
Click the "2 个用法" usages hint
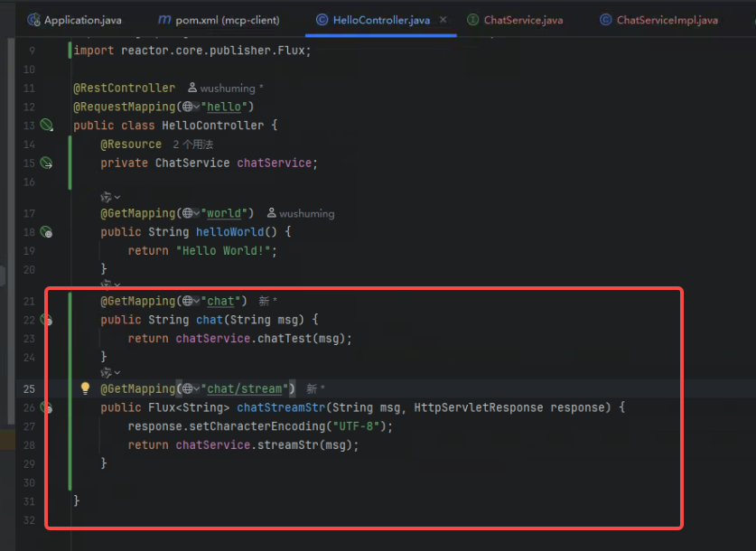(x=193, y=145)
